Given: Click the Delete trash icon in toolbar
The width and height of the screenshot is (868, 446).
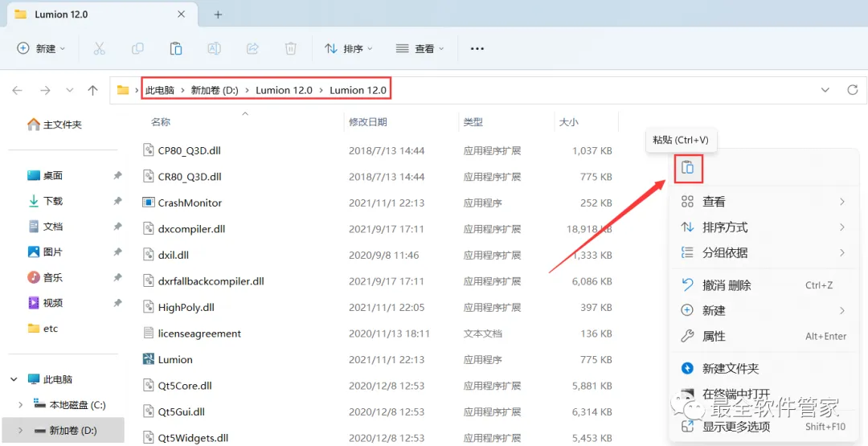Looking at the screenshot, I should [x=291, y=48].
